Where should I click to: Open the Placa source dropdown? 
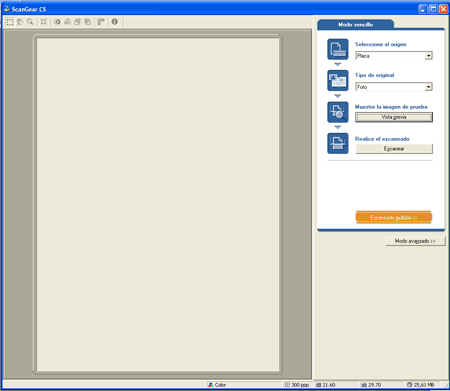394,56
